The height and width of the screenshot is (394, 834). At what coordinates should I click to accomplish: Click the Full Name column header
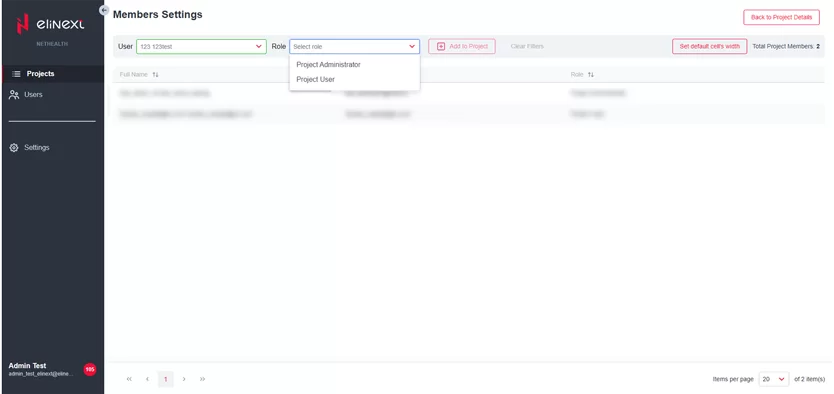pyautogui.click(x=134, y=75)
